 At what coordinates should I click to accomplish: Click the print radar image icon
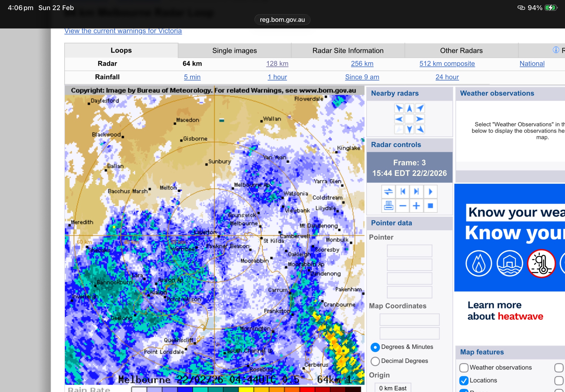click(388, 205)
